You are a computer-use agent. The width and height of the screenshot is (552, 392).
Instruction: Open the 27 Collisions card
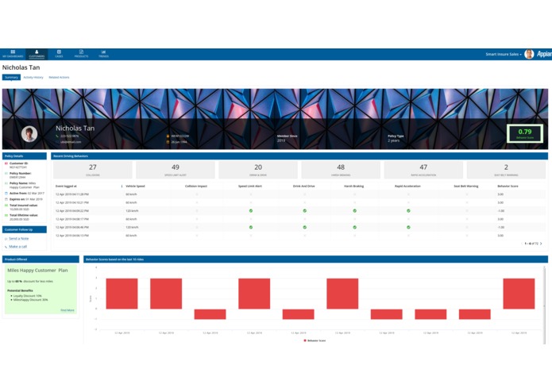point(93,170)
